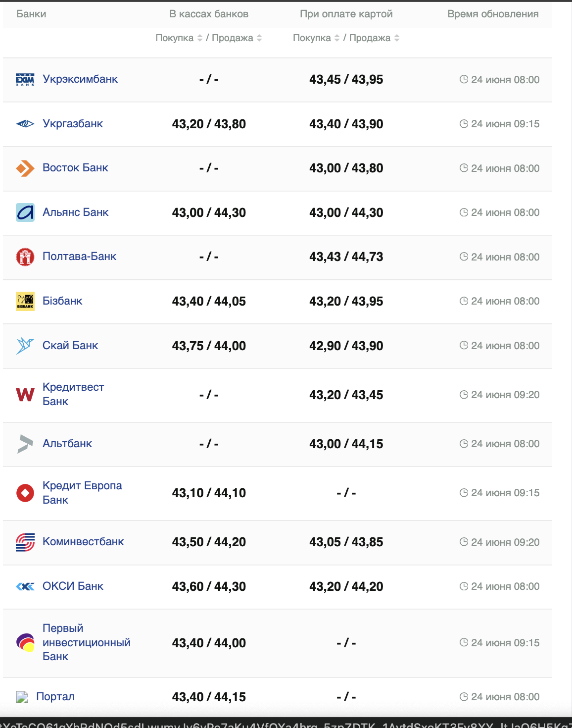Screen dimensions: 572x728
Task: Click the ОКСИ Банк logo icon
Action: (25, 586)
